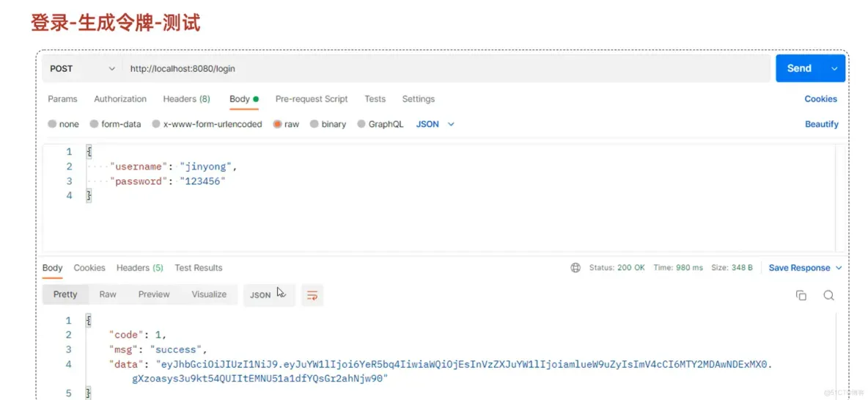This screenshot has height=400, width=868.
Task: Copy the response body with the copy icon
Action: point(801,295)
